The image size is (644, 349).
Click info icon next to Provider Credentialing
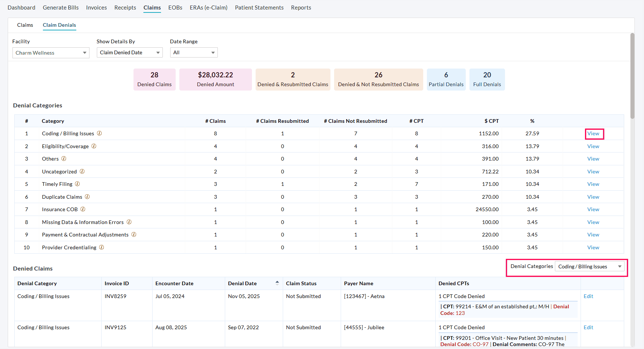102,247
